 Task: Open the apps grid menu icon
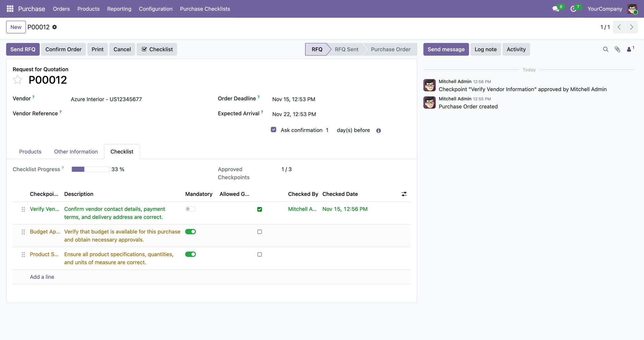point(10,9)
